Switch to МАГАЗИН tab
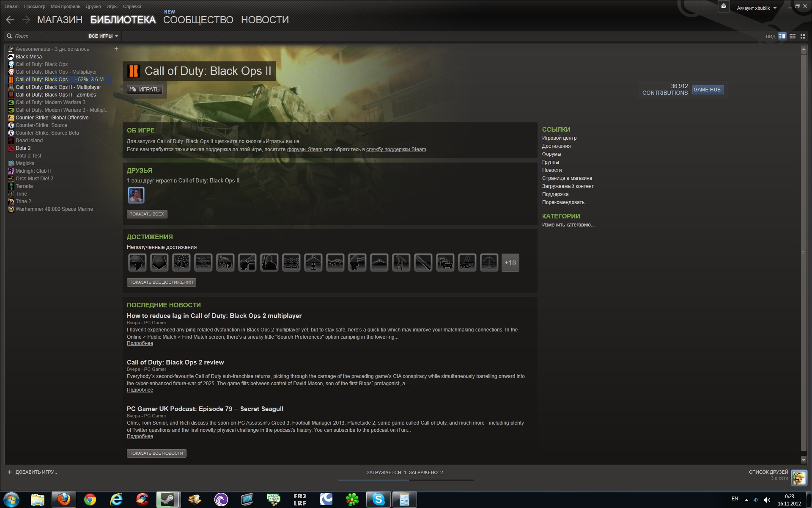 60,20
